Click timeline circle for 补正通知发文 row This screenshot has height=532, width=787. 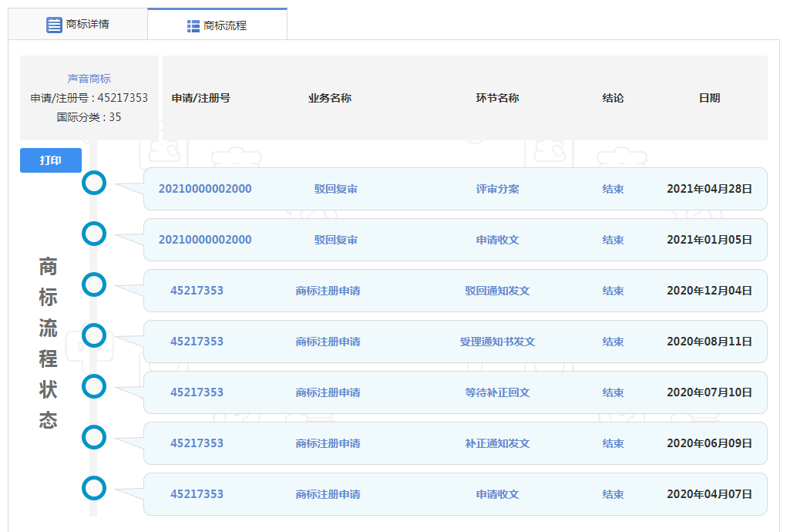click(x=94, y=437)
